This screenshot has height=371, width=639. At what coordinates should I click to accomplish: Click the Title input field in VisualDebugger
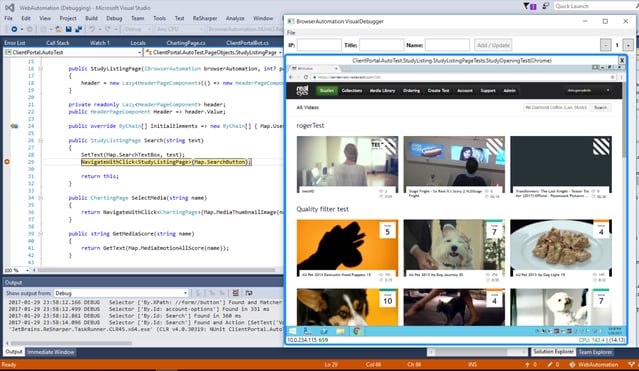pos(381,45)
